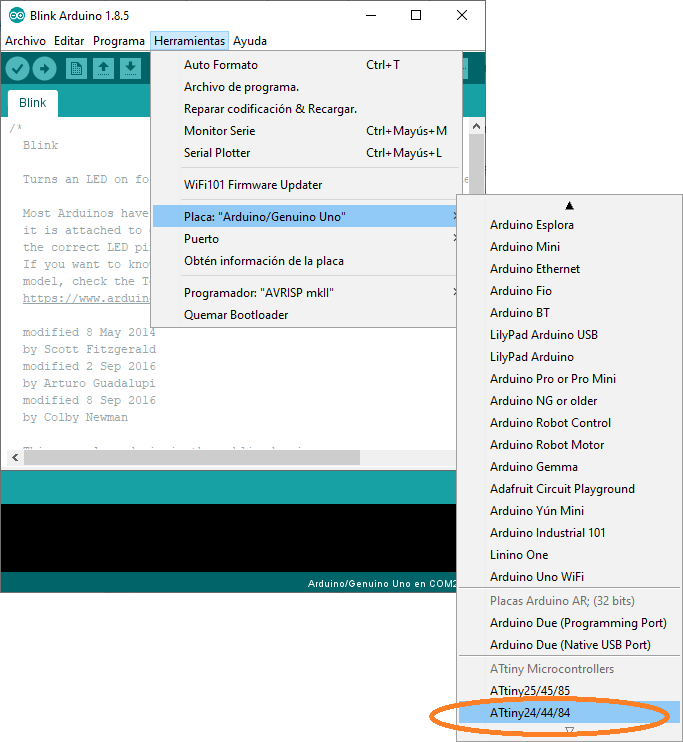
Task: Open the Editar menu
Action: tap(69, 41)
